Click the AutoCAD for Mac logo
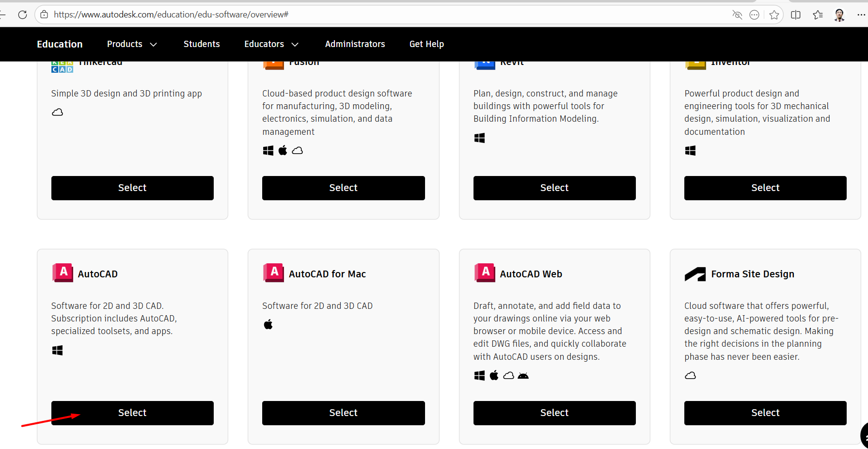The width and height of the screenshot is (868, 449). pos(273,273)
